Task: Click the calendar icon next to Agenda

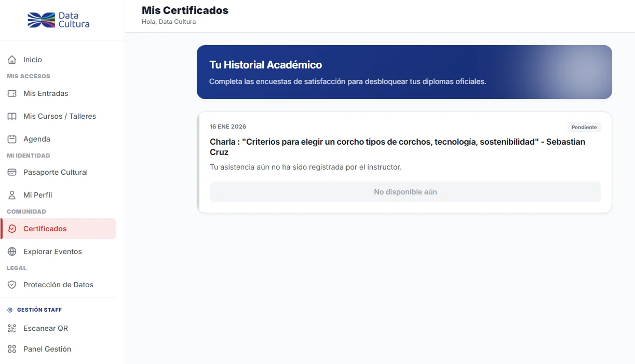Action: [11, 139]
